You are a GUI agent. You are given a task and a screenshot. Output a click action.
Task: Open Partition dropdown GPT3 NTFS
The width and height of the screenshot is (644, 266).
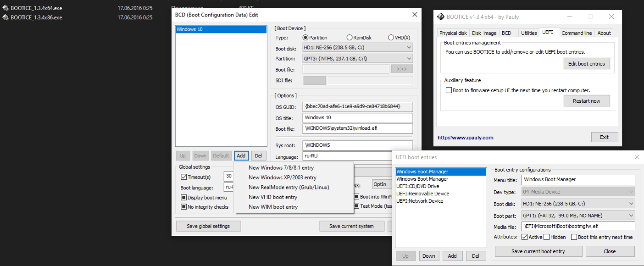357,59
